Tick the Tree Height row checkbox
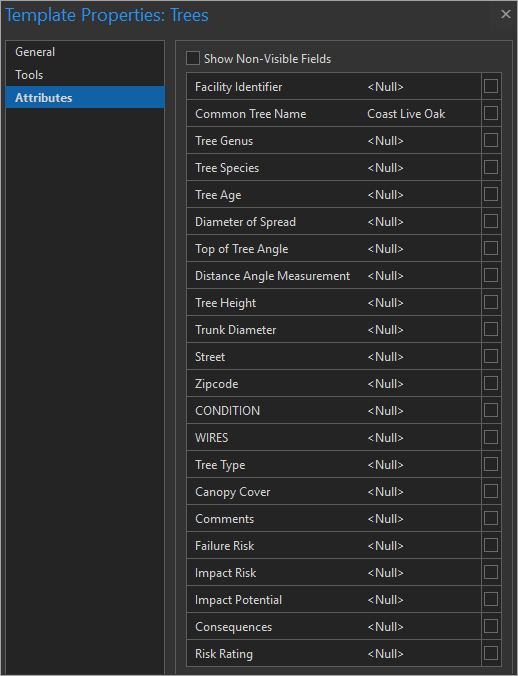 point(491,302)
